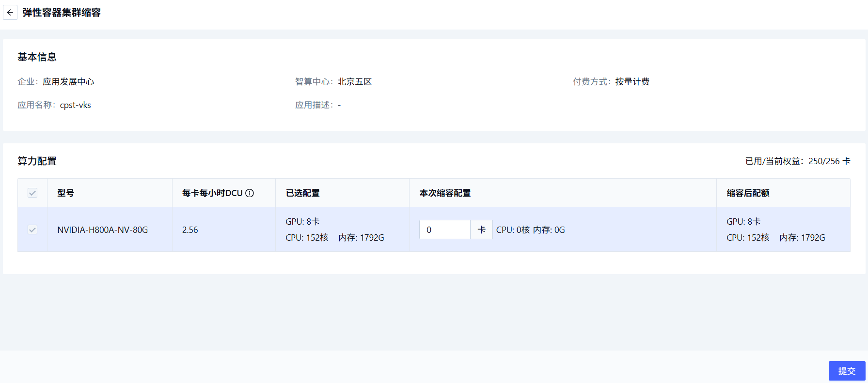The width and height of the screenshot is (868, 383).
Task: Click the scale-down card count input field
Action: point(444,230)
